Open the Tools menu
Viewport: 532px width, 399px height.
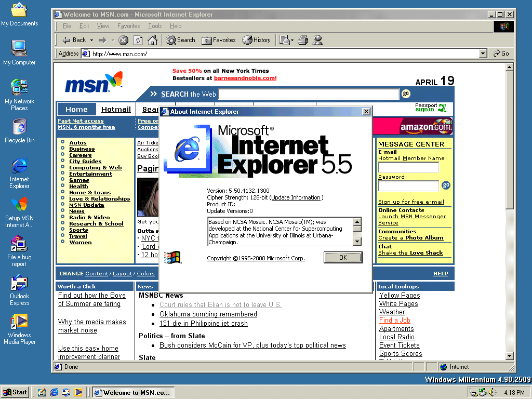coord(154,25)
